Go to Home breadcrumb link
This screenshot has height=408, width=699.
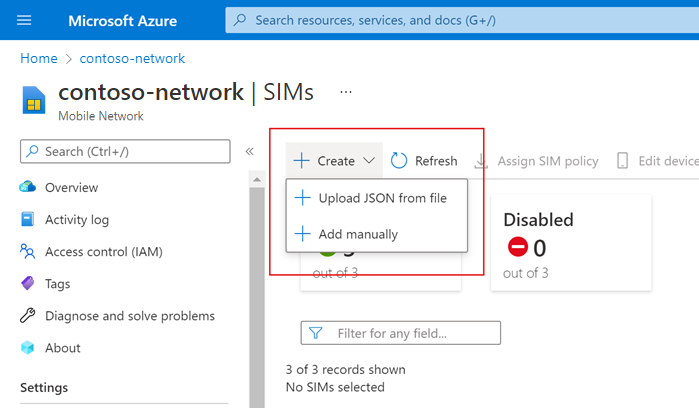coord(38,59)
